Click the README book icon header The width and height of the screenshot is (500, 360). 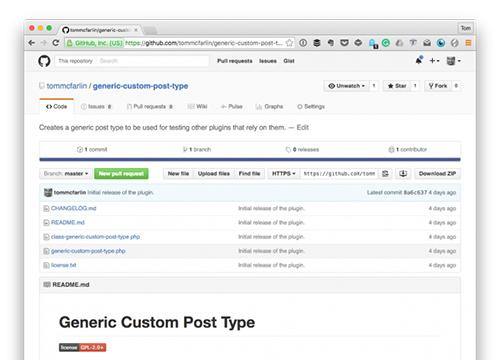[47, 285]
